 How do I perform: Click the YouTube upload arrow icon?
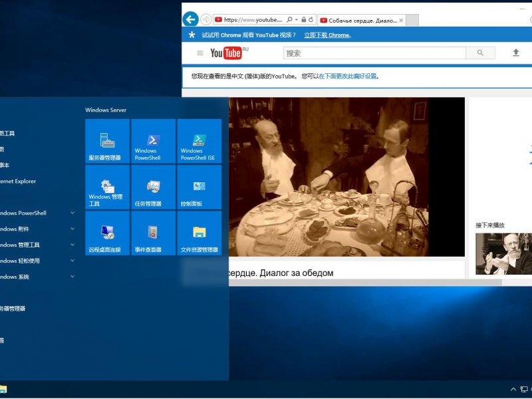tap(516, 53)
